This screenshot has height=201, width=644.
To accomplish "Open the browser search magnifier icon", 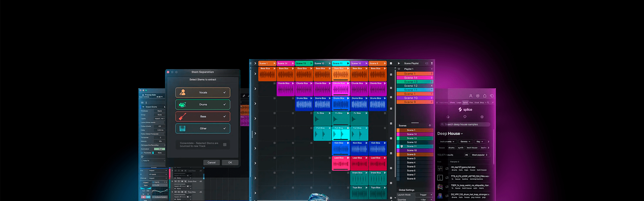I will (488, 103).
